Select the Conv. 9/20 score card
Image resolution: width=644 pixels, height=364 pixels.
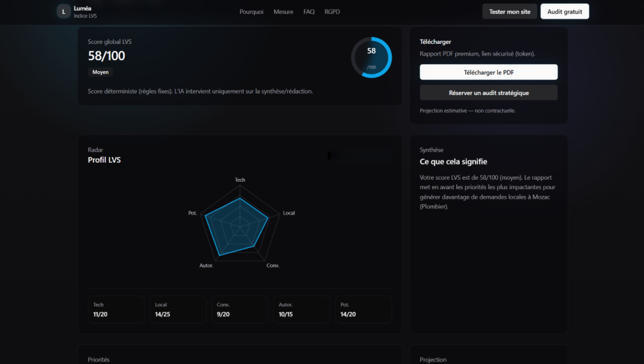(x=240, y=309)
